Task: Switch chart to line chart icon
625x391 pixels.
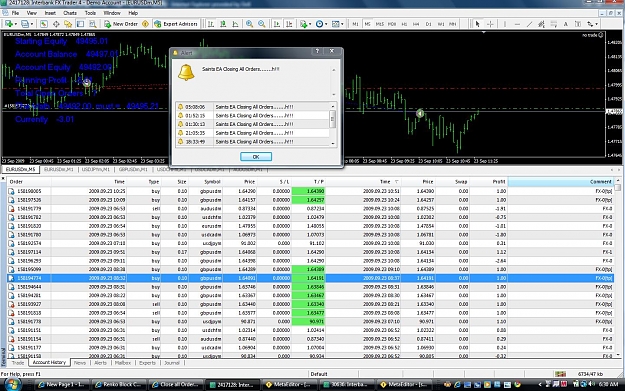Action: (x=235, y=24)
